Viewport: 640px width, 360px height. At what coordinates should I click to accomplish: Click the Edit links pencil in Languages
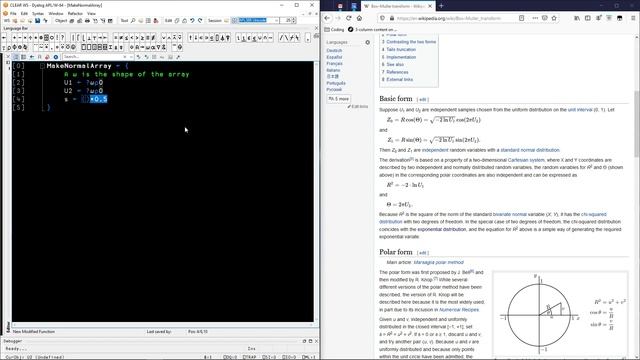[x=358, y=107]
